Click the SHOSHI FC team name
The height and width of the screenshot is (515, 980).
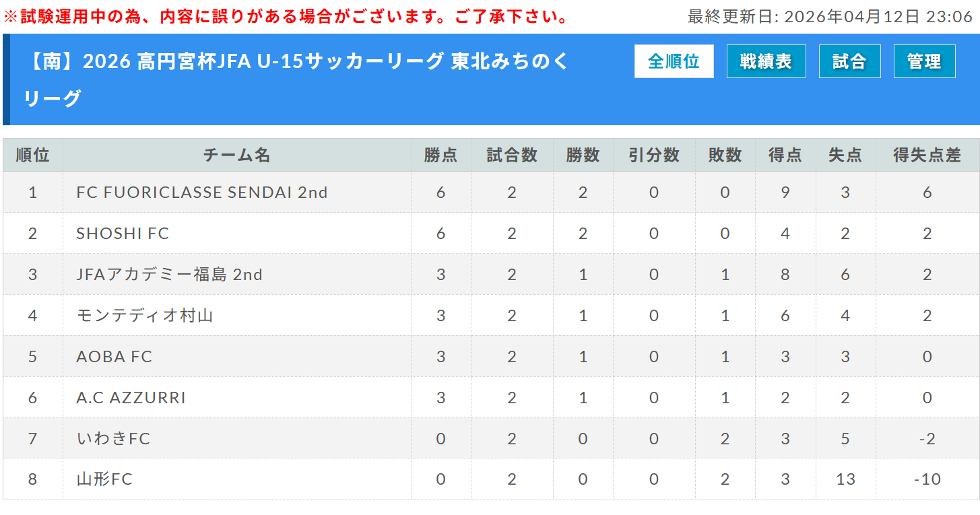point(123,234)
